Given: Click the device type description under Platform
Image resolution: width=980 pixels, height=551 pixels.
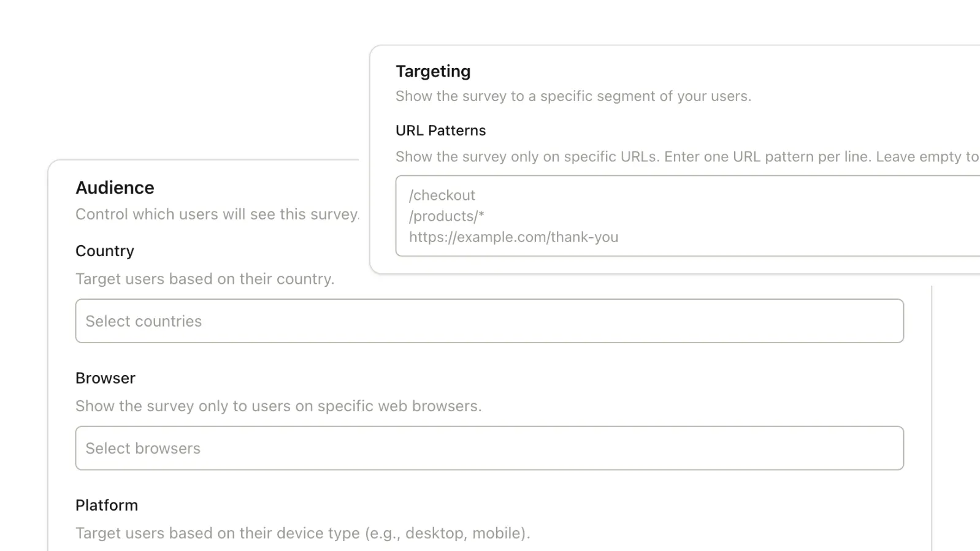Looking at the screenshot, I should coord(302,533).
